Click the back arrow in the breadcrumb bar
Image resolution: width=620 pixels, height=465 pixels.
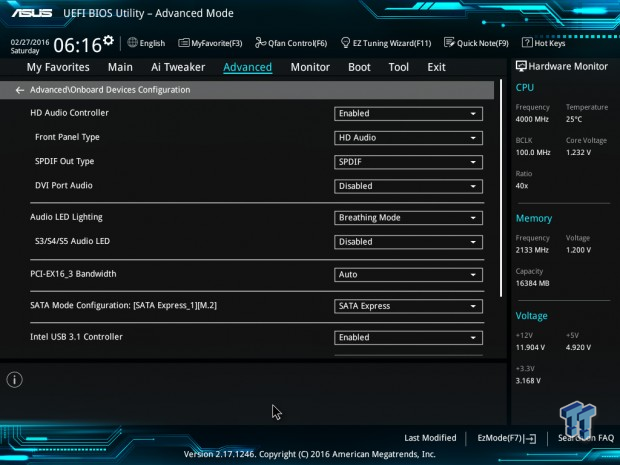point(20,90)
